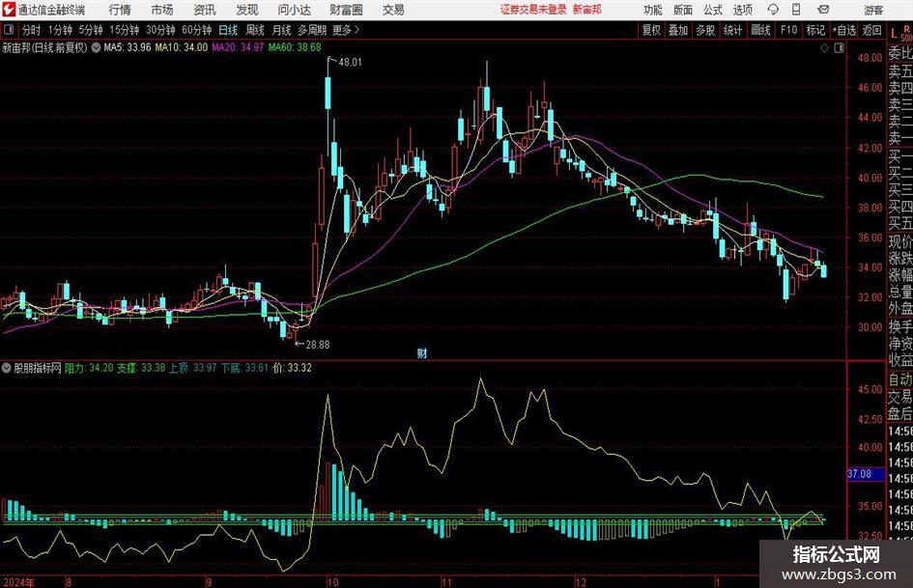Click the 价: 33.32 value
This screenshot has width=913, height=588.
coord(293,368)
